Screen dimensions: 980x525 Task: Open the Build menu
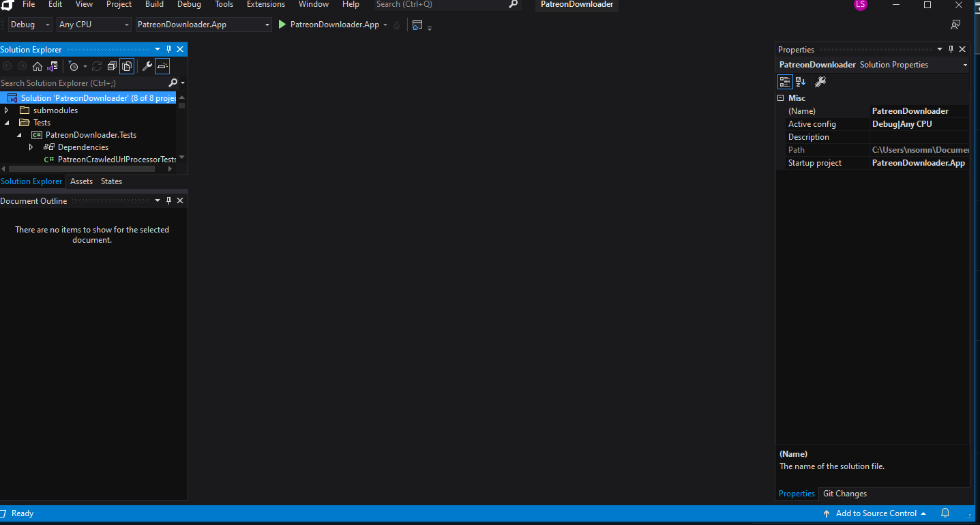[x=154, y=5]
